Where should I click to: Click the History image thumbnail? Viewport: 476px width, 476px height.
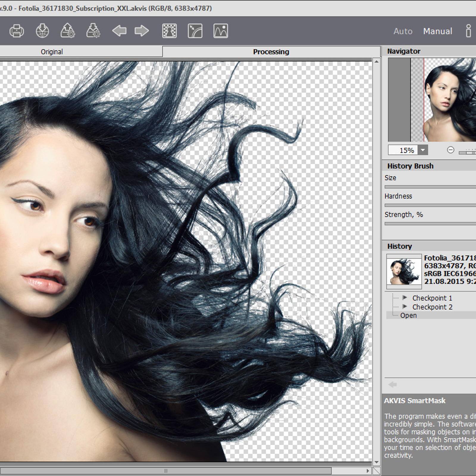pos(404,271)
